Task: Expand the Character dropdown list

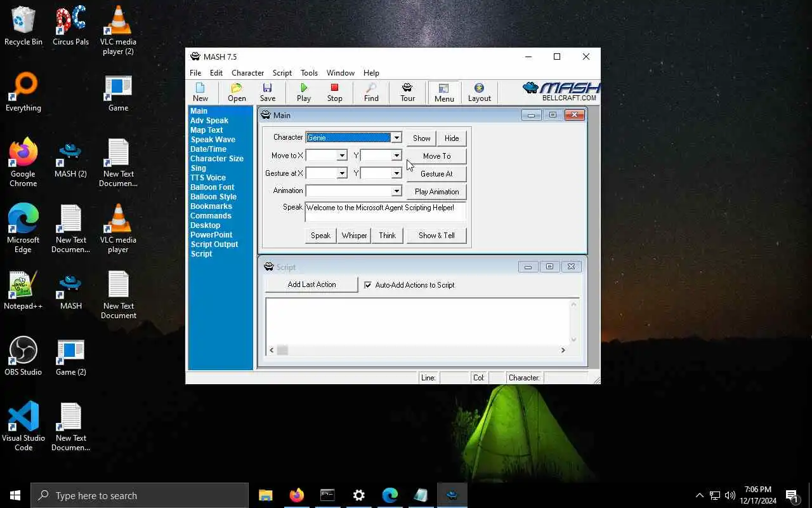Action: pyautogui.click(x=396, y=138)
